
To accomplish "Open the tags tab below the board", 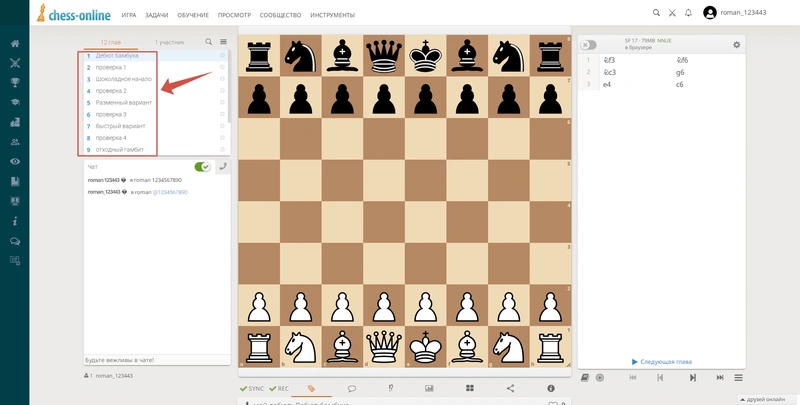I will point(311,389).
